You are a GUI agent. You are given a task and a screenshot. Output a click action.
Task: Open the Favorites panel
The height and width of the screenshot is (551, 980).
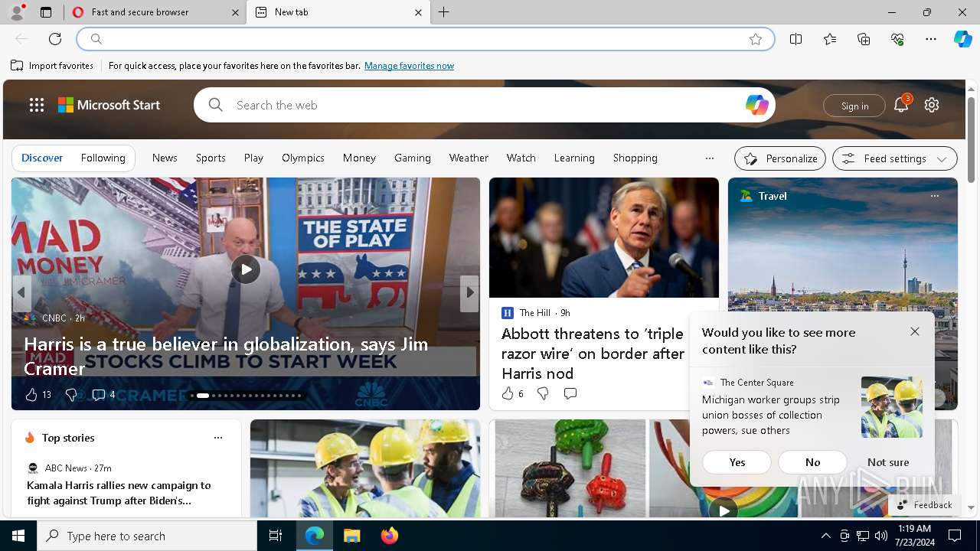(x=830, y=39)
